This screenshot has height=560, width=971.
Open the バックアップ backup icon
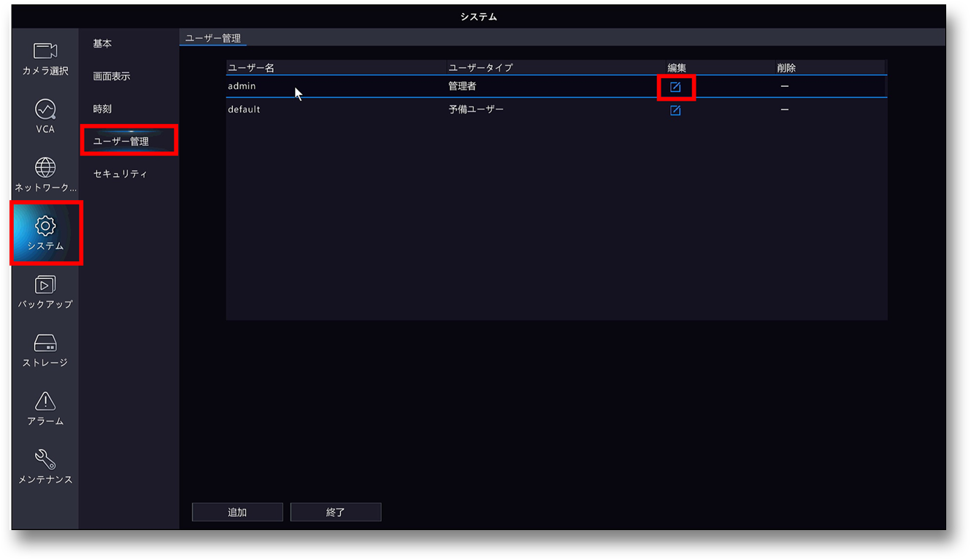45,285
